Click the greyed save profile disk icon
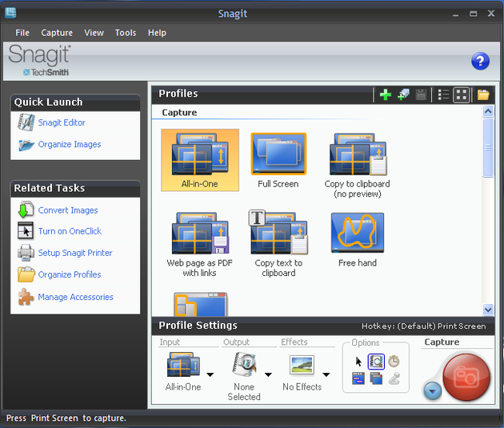This screenshot has height=428, width=504. [x=421, y=94]
